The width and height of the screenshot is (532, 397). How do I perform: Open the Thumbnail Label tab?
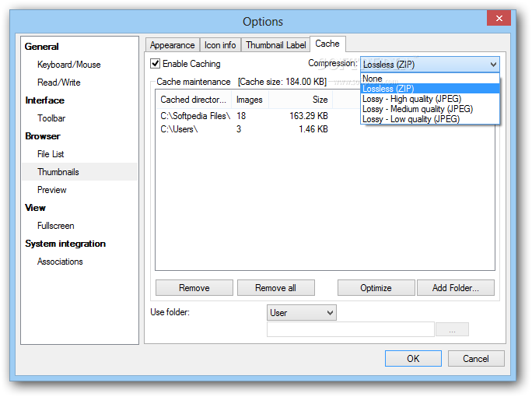275,45
